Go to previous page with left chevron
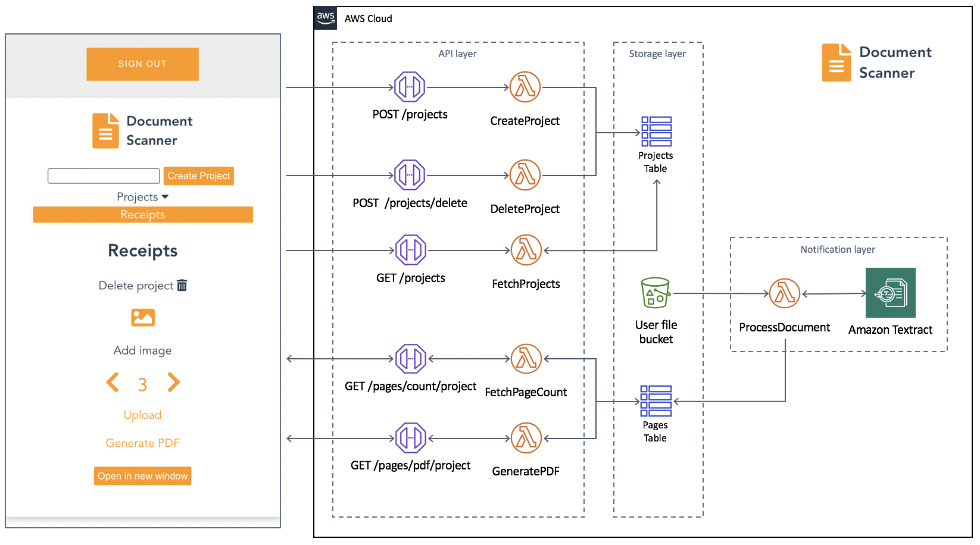The height and width of the screenshot is (545, 980). 113,383
